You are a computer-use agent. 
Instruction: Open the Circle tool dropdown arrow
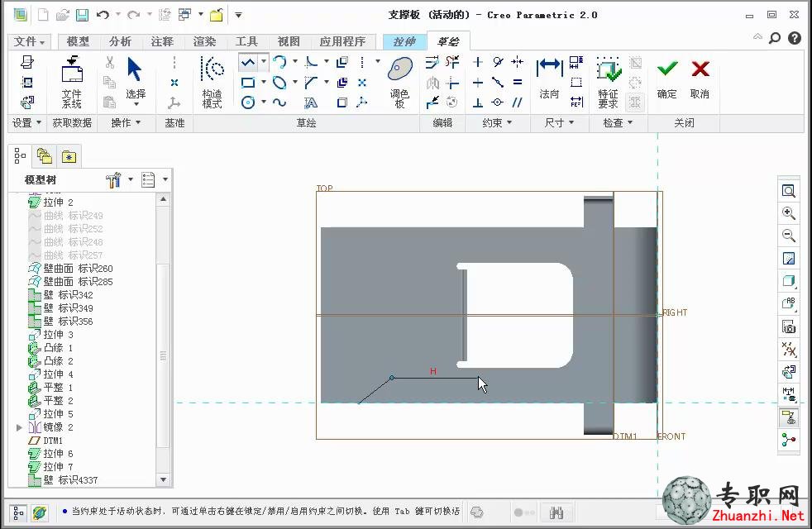(264, 102)
